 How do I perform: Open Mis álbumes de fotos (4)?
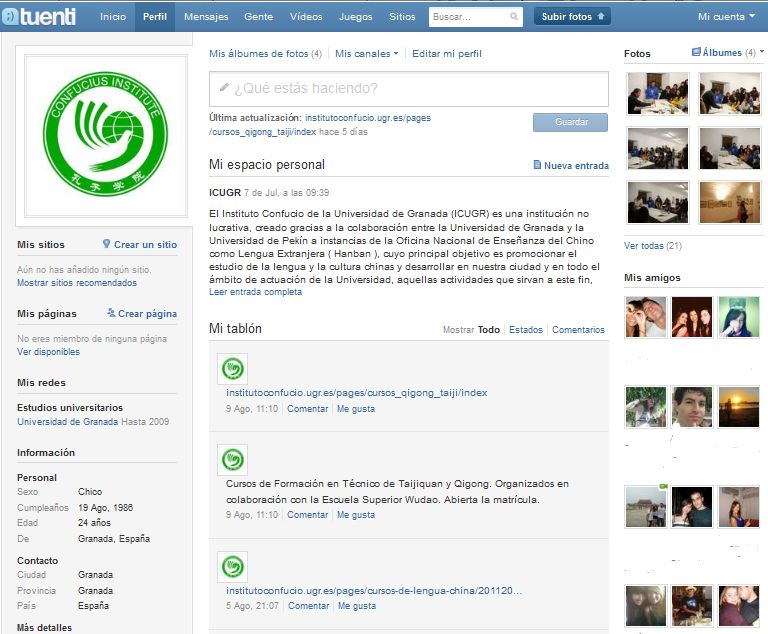click(x=265, y=53)
